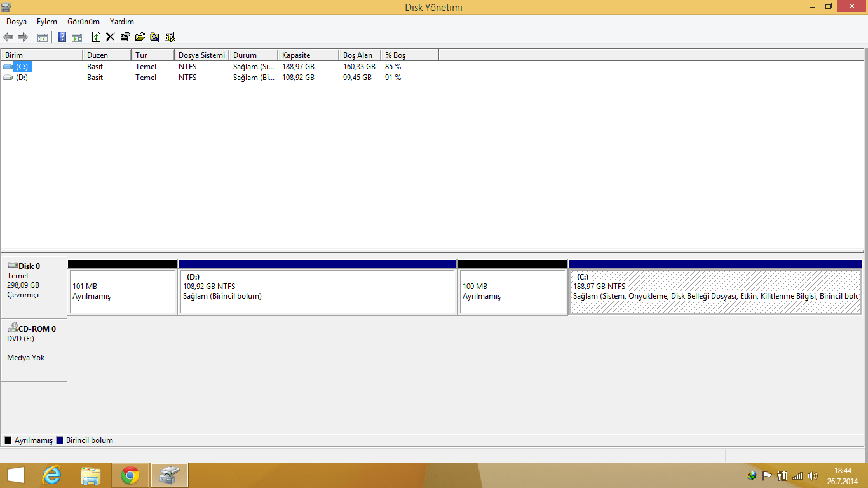Open the Yardım menu
868x488 pixels.
point(122,22)
